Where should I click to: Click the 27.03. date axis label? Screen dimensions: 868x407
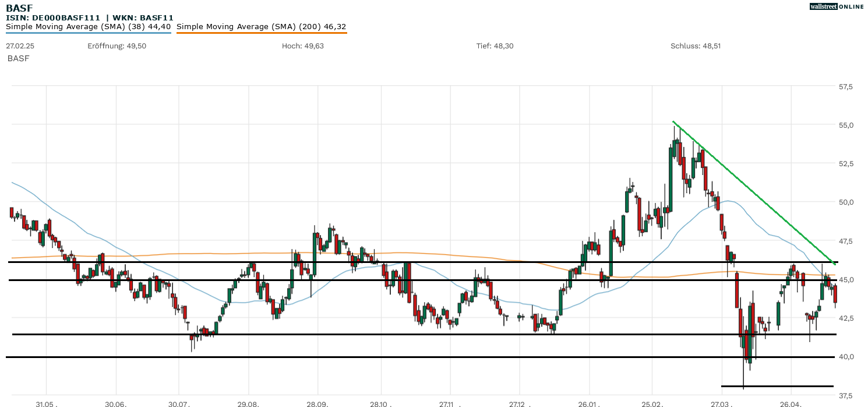(721, 404)
